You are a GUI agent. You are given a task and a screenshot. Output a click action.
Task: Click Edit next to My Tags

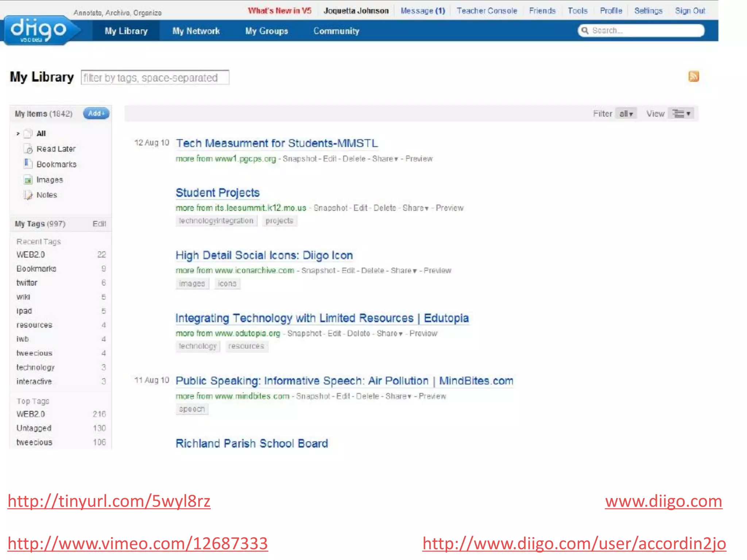pos(99,224)
